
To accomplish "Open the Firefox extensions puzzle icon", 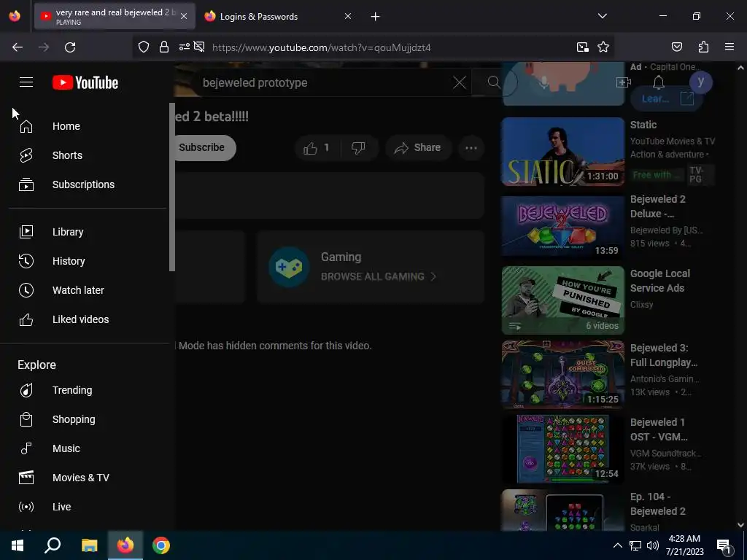I will click(704, 47).
